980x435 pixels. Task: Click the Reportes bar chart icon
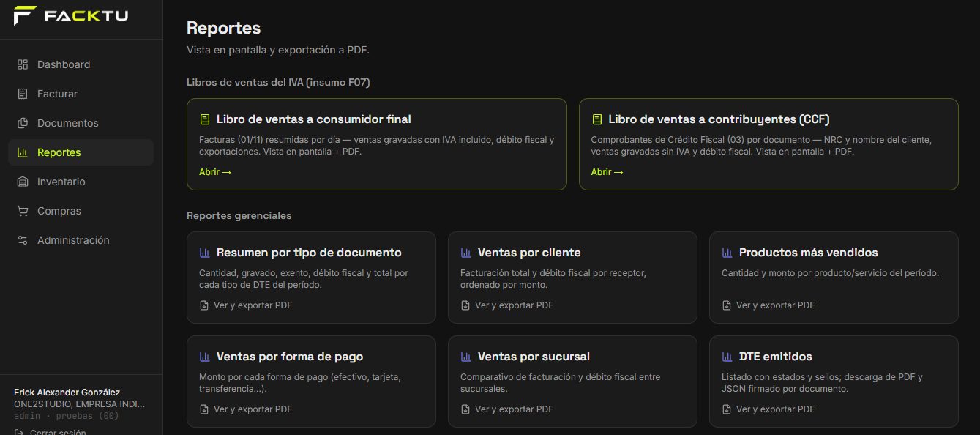(x=23, y=152)
